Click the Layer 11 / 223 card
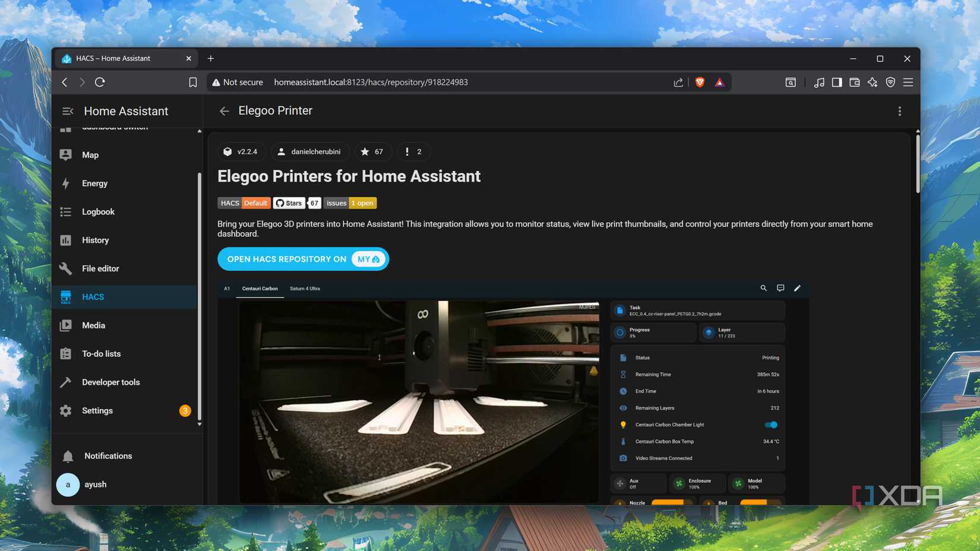980x551 pixels. coord(742,332)
